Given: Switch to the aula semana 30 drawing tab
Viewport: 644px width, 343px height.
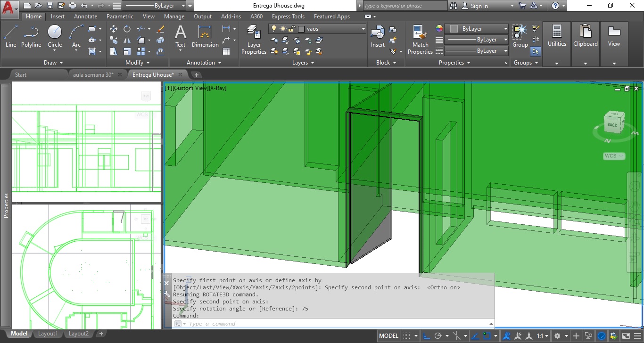Looking at the screenshot, I should tap(93, 74).
